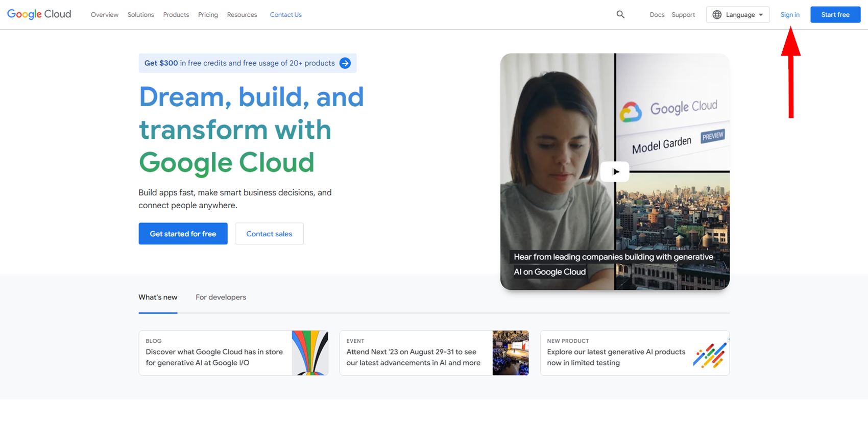
Task: Open the Solutions menu
Action: (141, 15)
